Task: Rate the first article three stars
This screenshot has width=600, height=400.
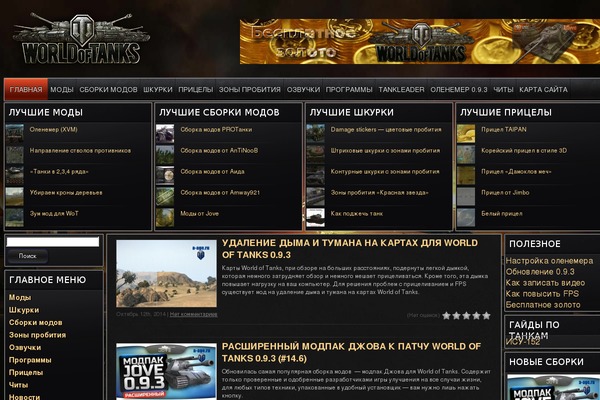Action: tap(466, 316)
